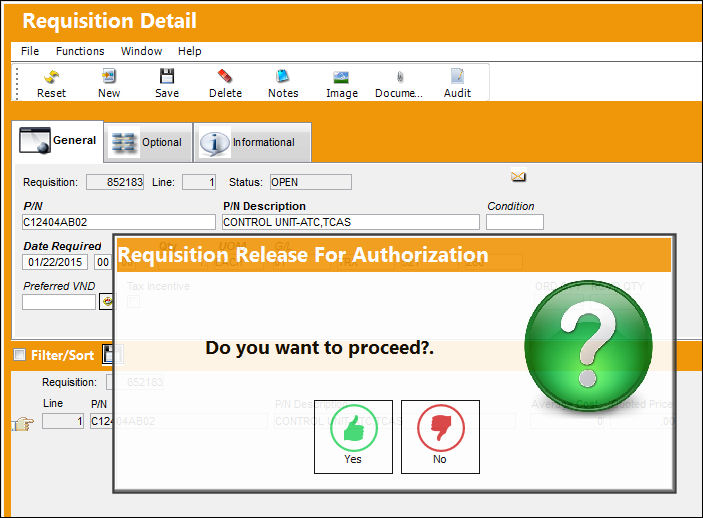Click the pointing hand row indicator
Screen dimensions: 703x518
pyautogui.click(x=23, y=423)
